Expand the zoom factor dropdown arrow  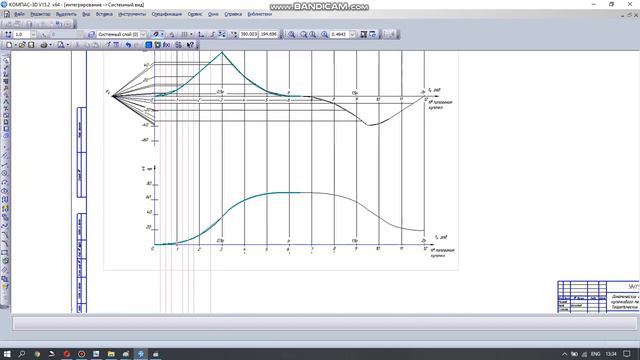[x=352, y=35]
